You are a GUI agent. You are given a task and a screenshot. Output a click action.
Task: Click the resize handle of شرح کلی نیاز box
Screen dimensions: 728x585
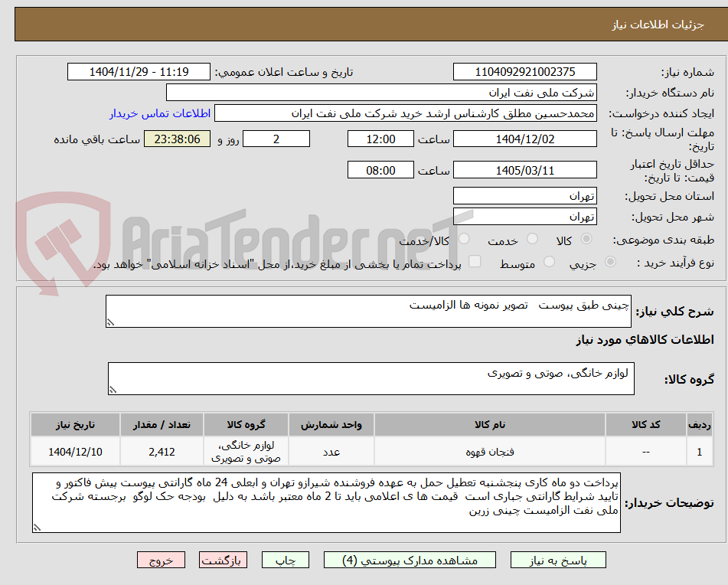pos(110,322)
